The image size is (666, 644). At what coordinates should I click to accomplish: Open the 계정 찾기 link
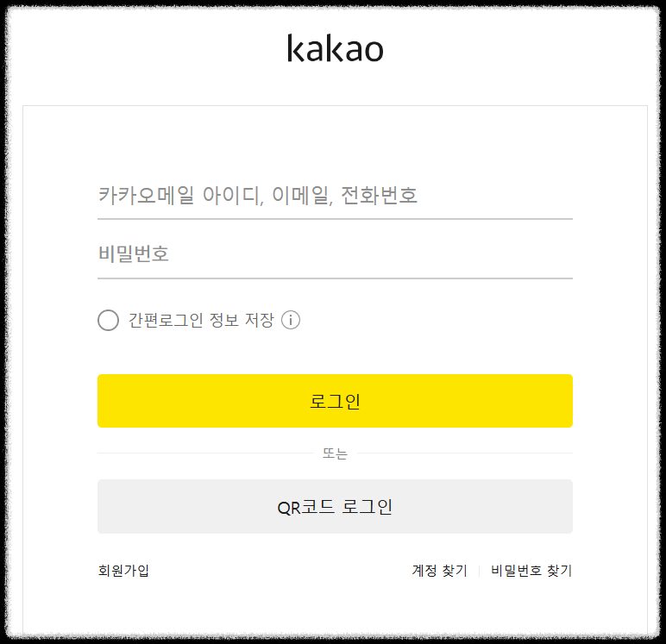click(440, 570)
